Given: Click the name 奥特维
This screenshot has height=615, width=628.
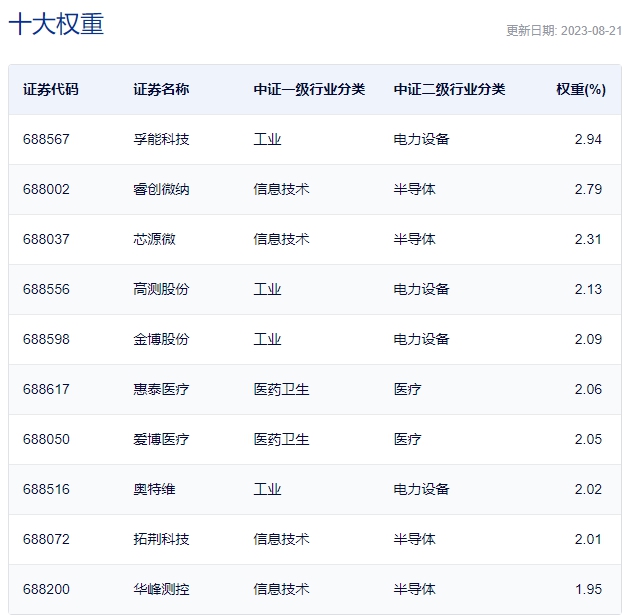Looking at the screenshot, I should tap(154, 490).
